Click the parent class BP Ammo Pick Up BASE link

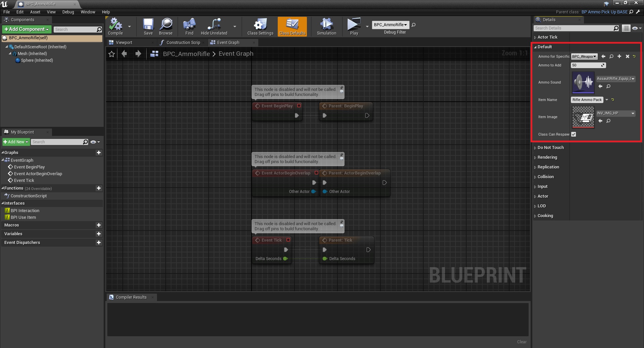coord(604,12)
